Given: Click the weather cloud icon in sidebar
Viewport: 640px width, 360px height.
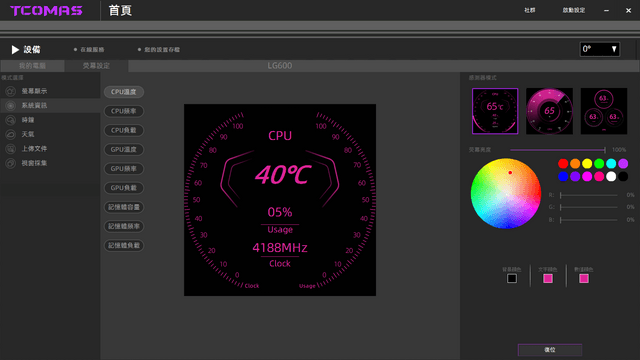Looking at the screenshot, I should tap(11, 134).
